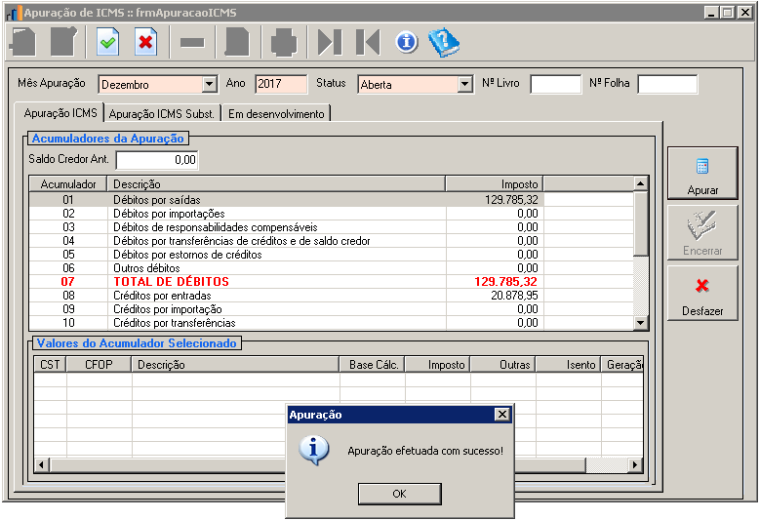Select row Créditos por transferências
This screenshot has height=520, width=760.
[x=331, y=323]
